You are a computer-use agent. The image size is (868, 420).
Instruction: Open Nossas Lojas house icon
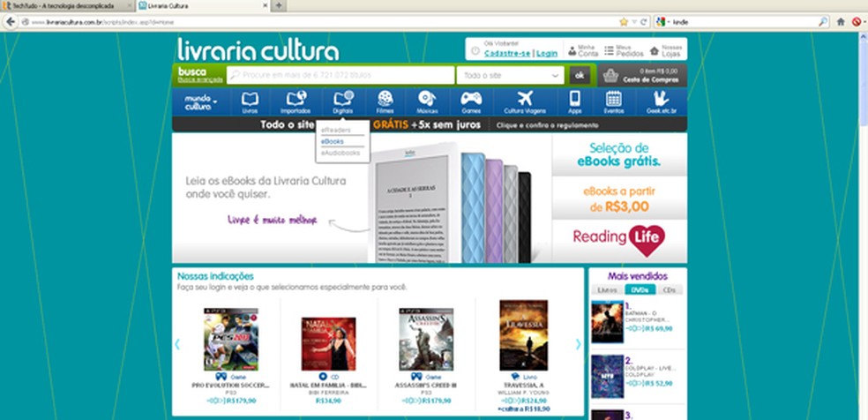click(655, 51)
